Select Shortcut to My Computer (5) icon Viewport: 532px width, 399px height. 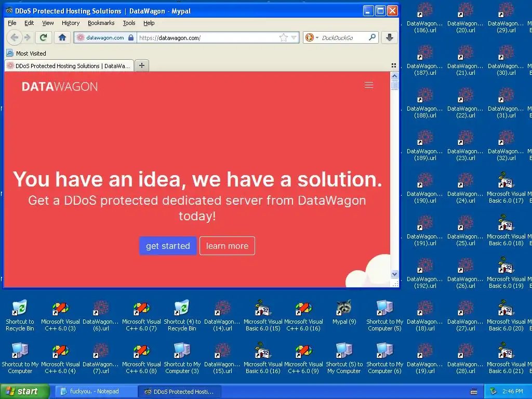(385, 315)
